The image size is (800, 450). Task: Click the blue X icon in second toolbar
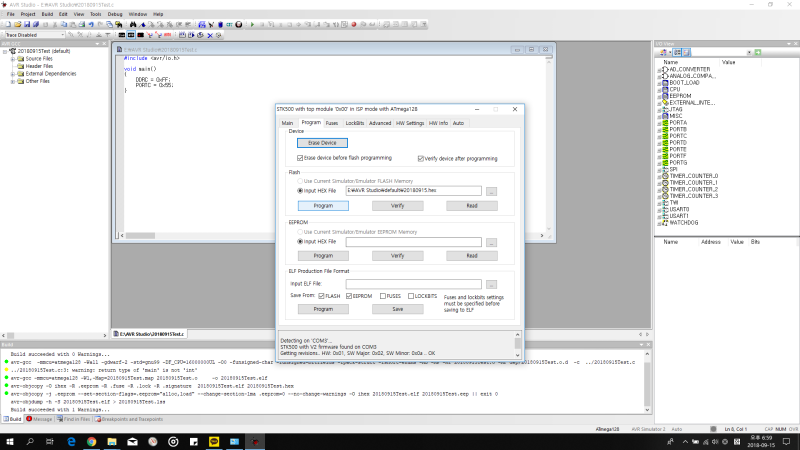tap(210, 35)
